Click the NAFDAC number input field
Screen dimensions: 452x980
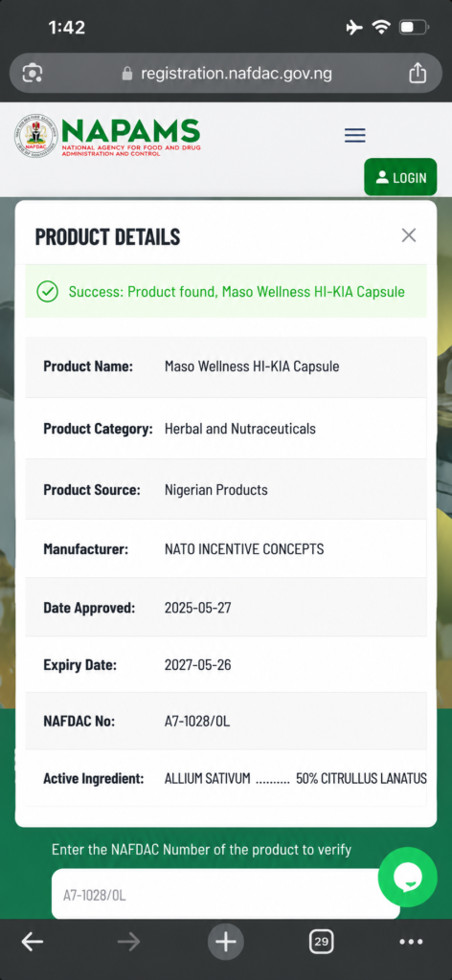tap(226, 895)
